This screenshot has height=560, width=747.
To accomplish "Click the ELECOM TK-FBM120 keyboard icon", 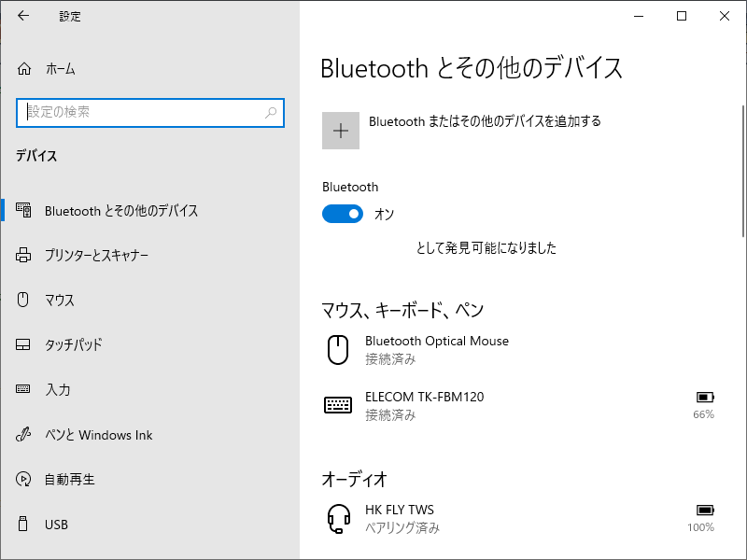I will click(338, 405).
